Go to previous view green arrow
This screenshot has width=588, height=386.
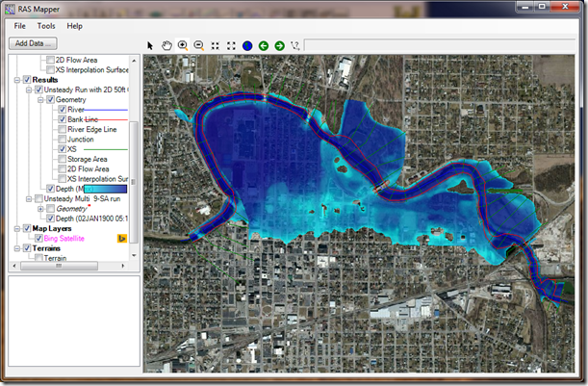[x=263, y=45]
